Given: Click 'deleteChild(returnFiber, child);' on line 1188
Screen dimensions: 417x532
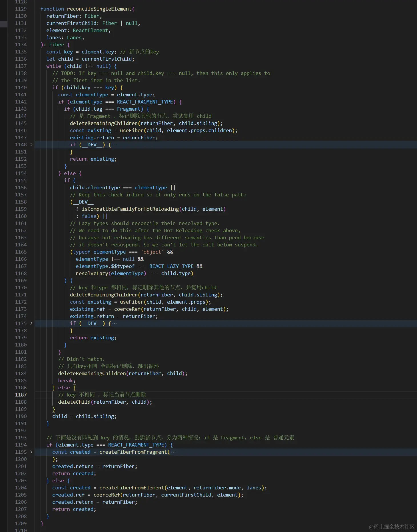Looking at the screenshot, I should click(105, 402).
